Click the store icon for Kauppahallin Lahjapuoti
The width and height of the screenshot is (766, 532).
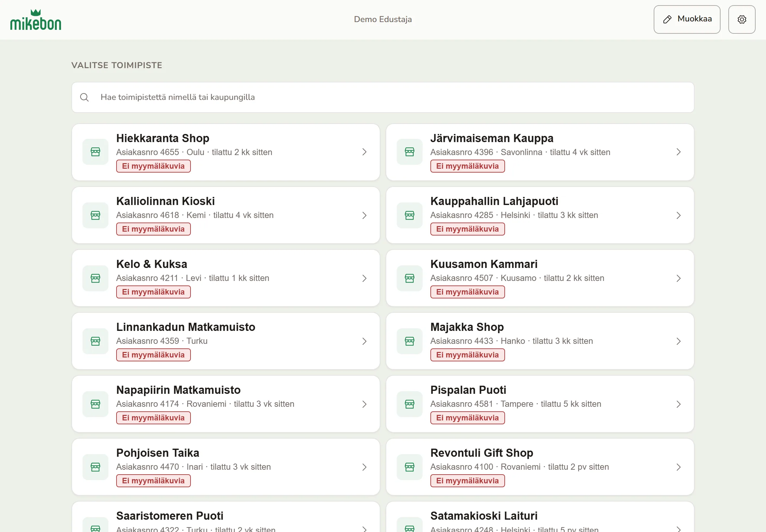[x=410, y=215]
